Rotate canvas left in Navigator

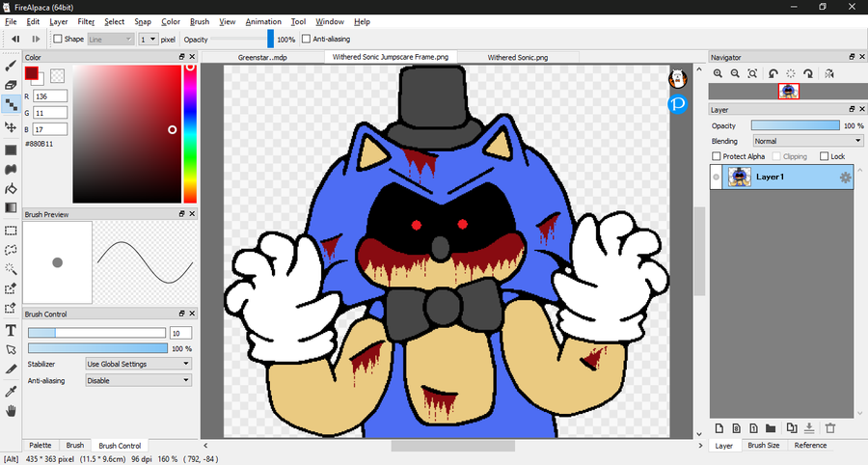point(773,73)
